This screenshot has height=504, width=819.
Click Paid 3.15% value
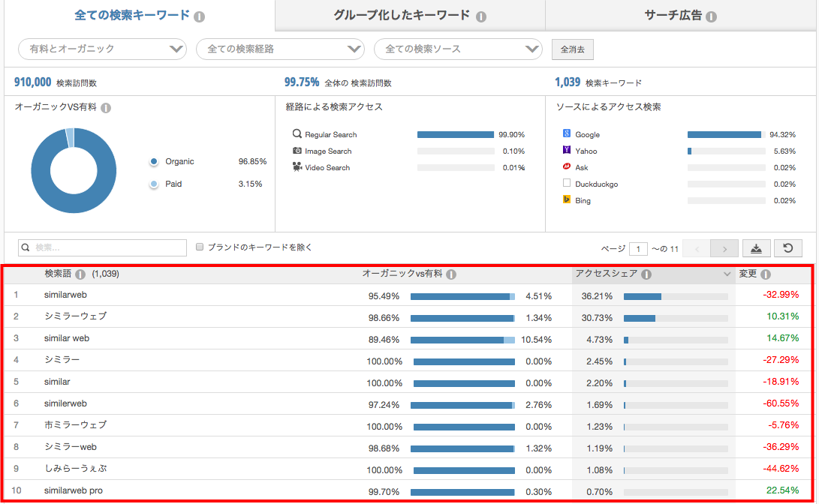250,184
